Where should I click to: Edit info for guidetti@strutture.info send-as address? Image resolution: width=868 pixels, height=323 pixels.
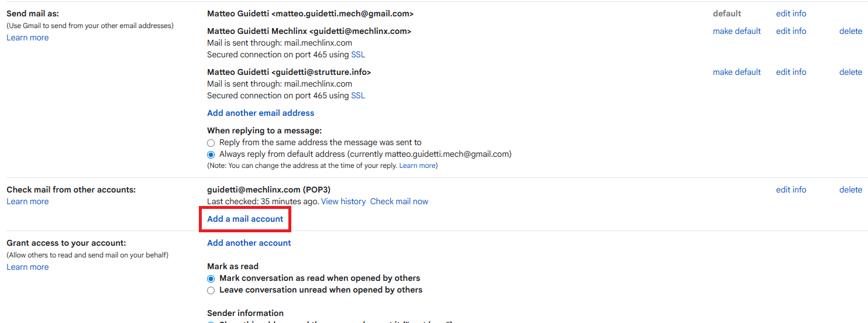(x=791, y=72)
